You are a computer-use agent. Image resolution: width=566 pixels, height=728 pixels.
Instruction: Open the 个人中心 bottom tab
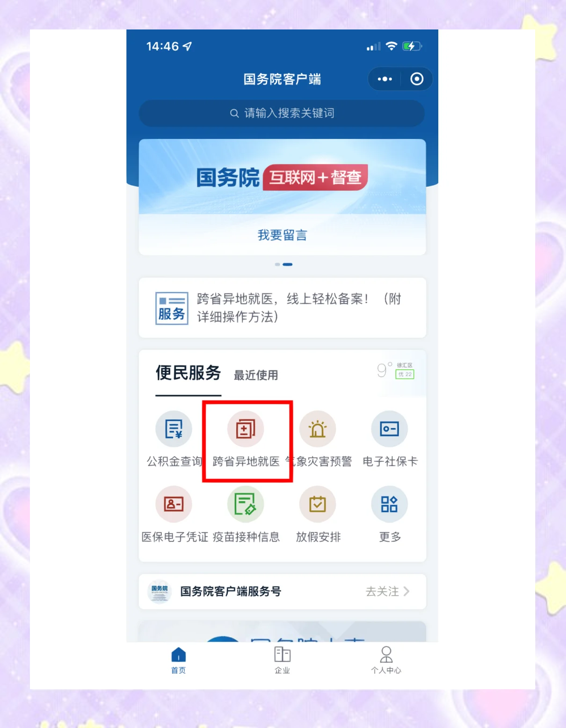(x=386, y=660)
